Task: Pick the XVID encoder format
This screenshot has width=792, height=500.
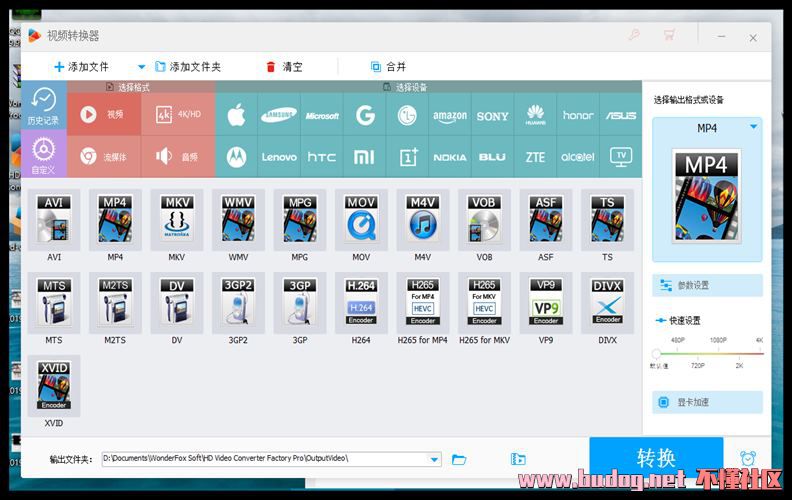Action: [54, 386]
